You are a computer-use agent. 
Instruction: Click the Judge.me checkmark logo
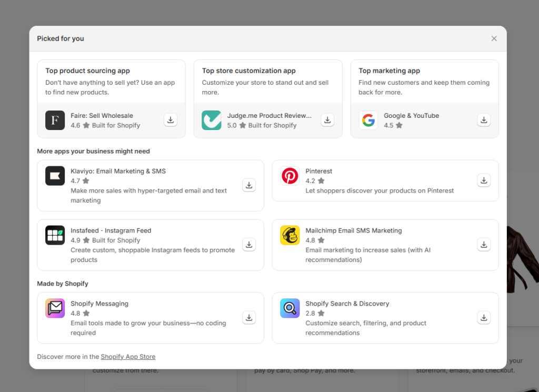[212, 120]
